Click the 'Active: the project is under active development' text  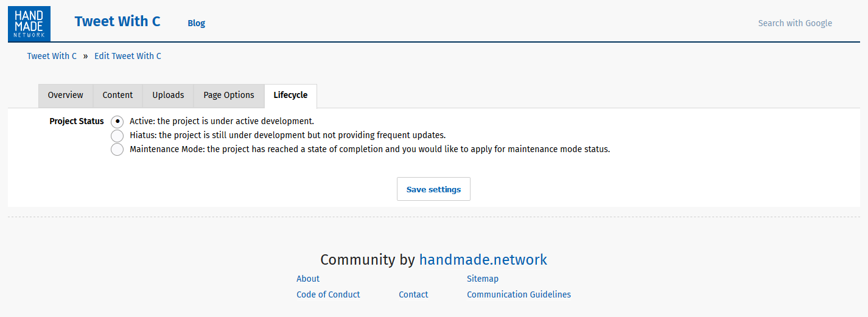click(x=222, y=121)
